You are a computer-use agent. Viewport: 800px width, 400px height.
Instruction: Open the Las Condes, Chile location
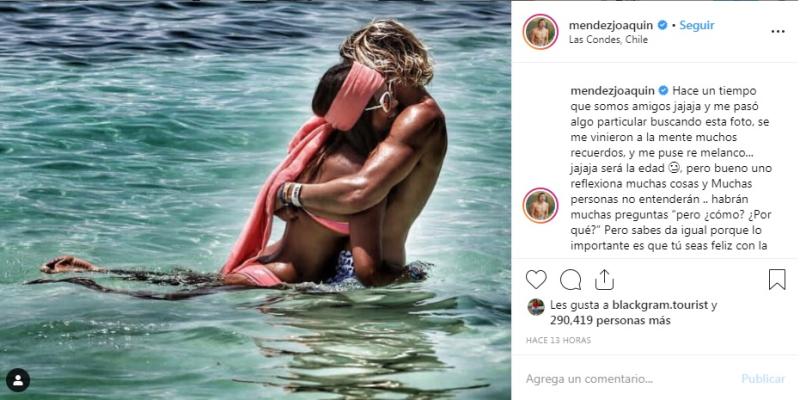[608, 40]
